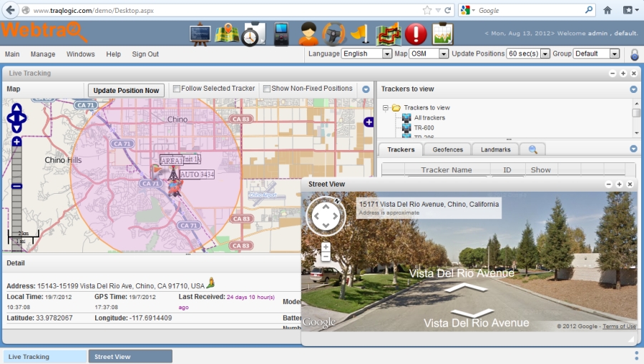The image size is (644, 364).
Task: Sort by Tracker Name column header
Action: pyautogui.click(x=447, y=170)
